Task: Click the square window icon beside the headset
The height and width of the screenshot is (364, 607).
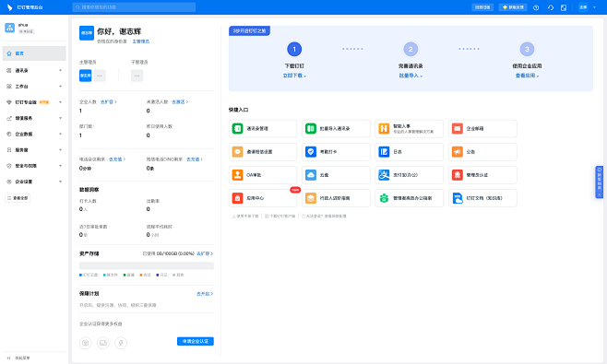Action: [564, 7]
